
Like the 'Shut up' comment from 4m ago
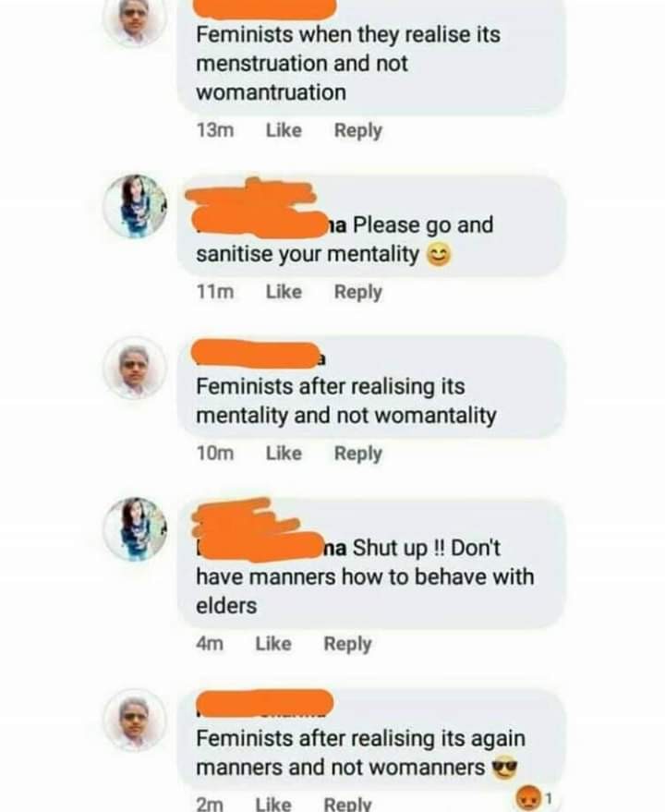tap(273, 644)
